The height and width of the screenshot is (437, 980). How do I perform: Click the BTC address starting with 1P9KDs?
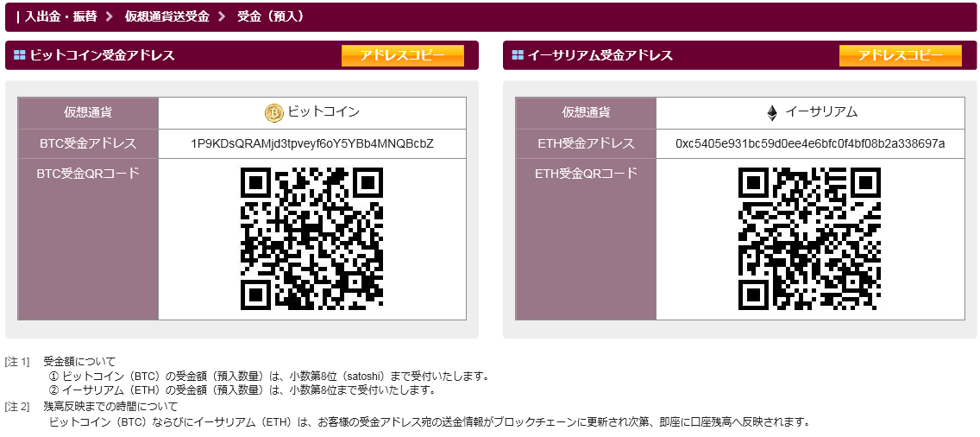[x=311, y=143]
